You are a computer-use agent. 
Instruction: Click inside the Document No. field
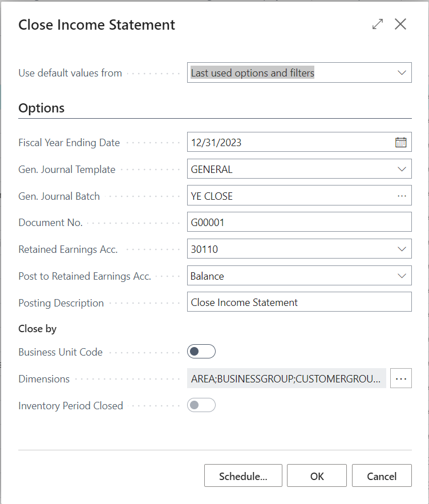coord(285,222)
